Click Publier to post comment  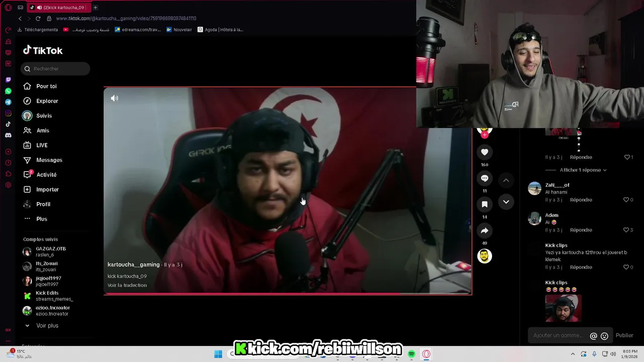(x=624, y=335)
